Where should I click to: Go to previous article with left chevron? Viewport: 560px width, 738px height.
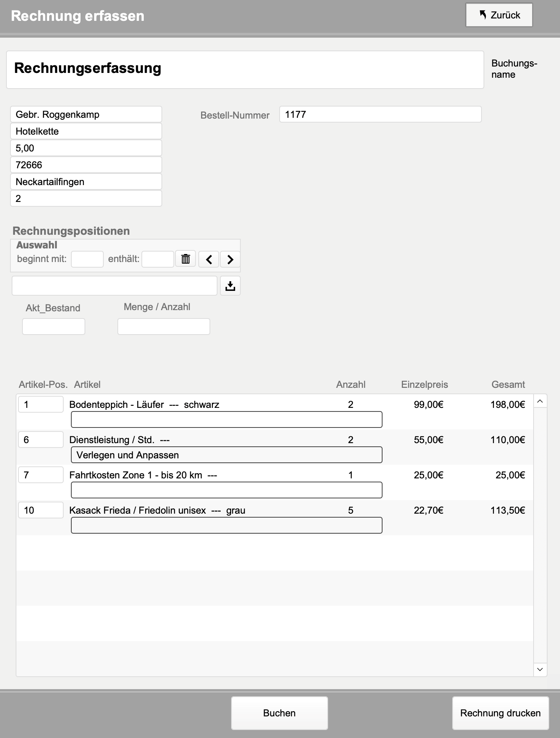209,259
